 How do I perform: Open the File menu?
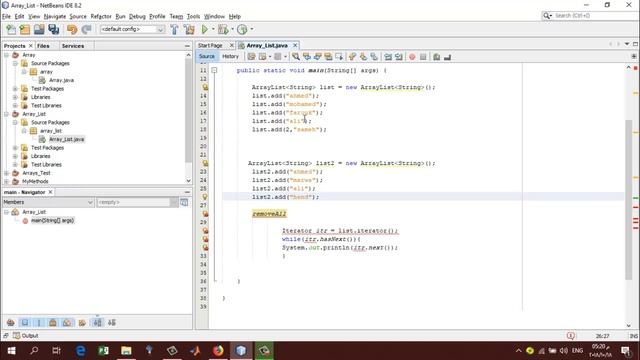pyautogui.click(x=6, y=16)
